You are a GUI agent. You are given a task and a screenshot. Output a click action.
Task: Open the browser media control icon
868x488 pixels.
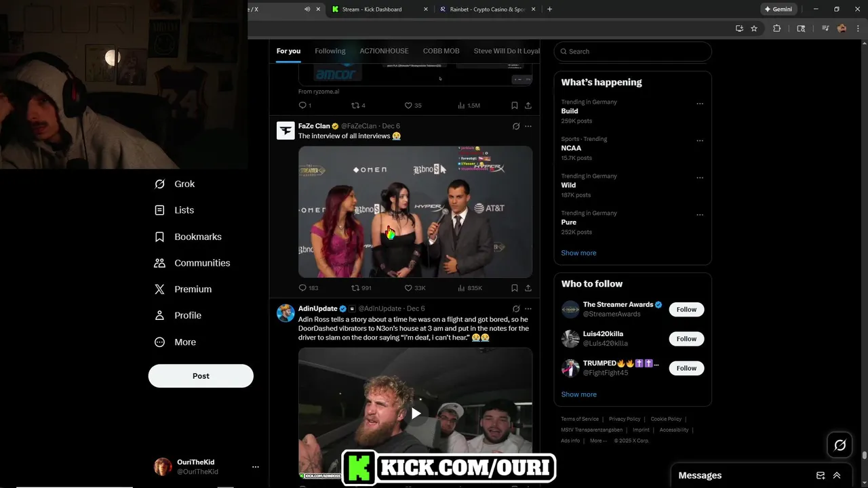[825, 28]
